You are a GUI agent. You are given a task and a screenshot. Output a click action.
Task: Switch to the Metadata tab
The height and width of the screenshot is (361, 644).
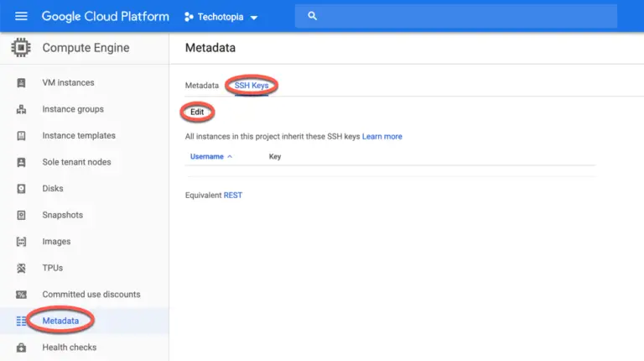point(201,86)
